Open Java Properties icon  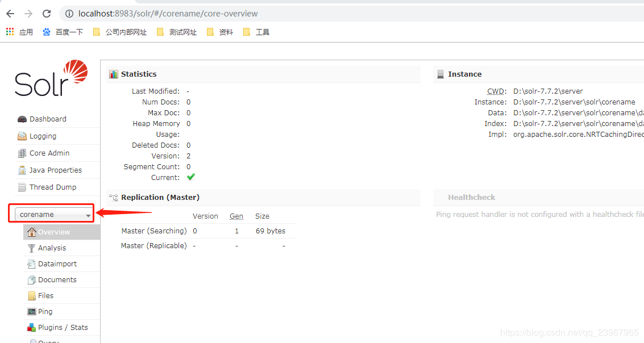(x=22, y=170)
